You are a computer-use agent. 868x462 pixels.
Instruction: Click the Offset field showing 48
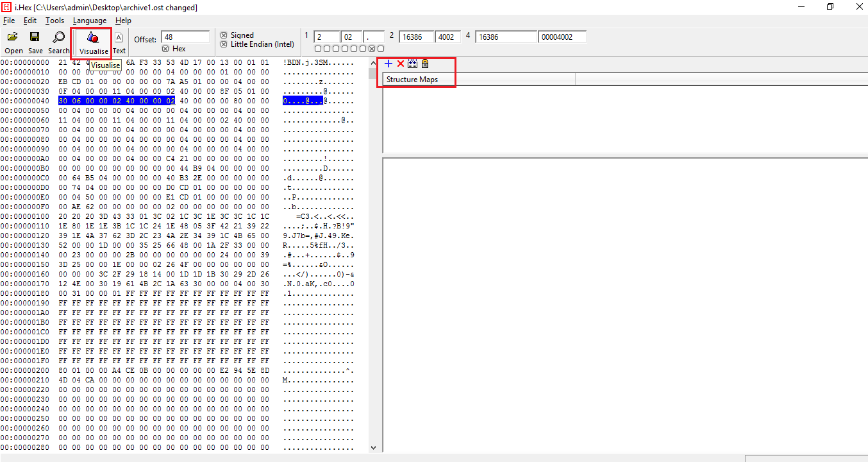point(185,37)
